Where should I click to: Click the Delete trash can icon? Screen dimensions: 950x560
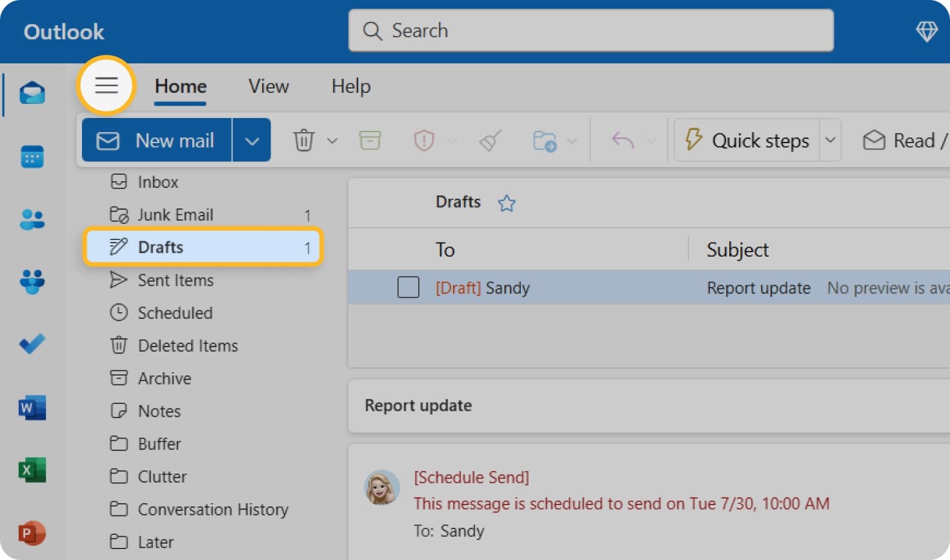[x=303, y=140]
